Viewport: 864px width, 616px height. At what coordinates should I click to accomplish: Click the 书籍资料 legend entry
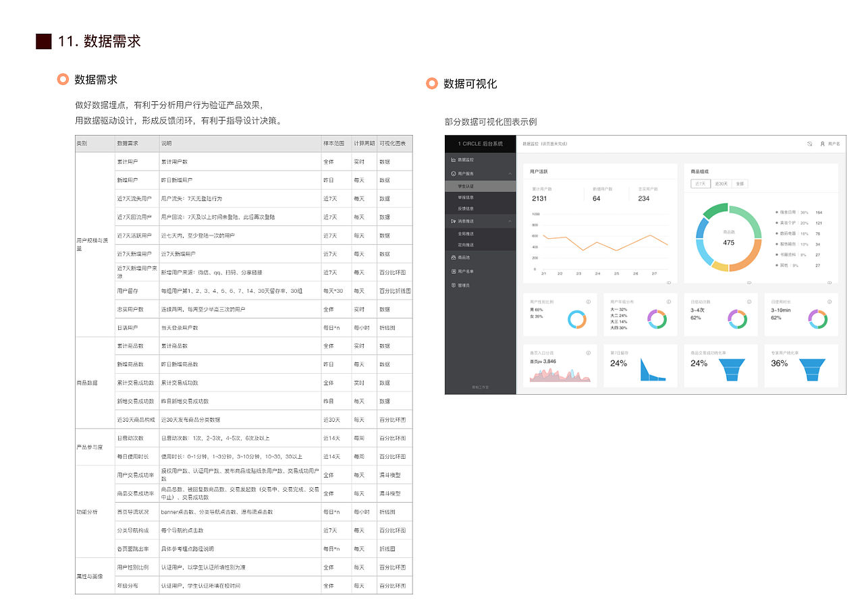point(798,255)
